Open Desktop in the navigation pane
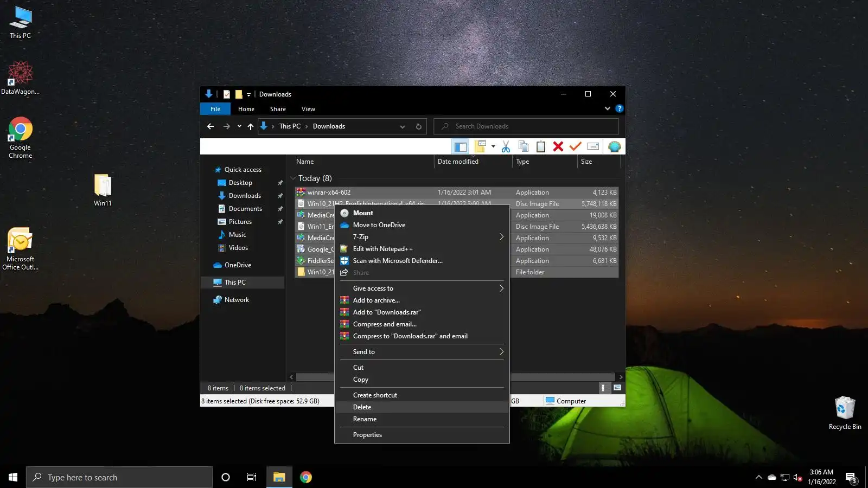 tap(240, 183)
